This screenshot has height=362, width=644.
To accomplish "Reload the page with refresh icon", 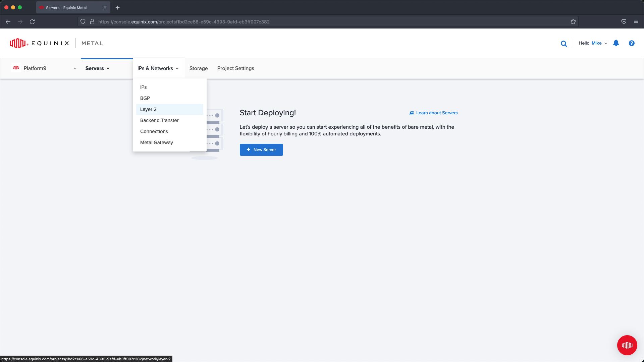I will coord(32,22).
